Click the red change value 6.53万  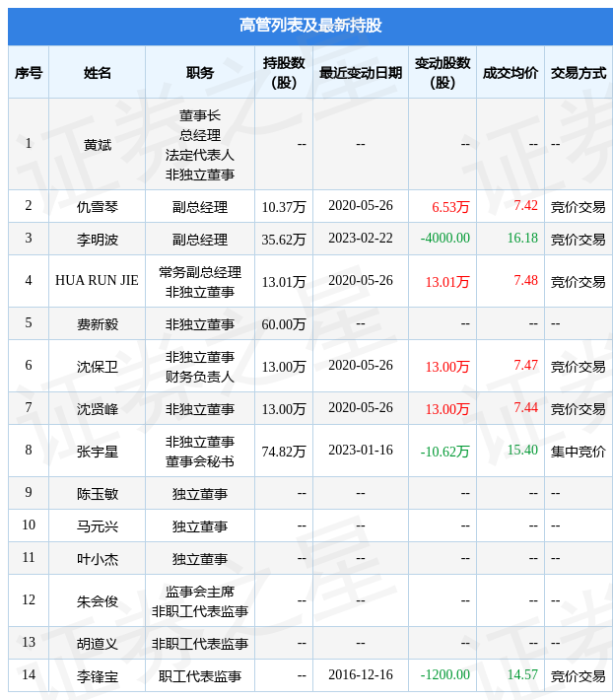[450, 207]
